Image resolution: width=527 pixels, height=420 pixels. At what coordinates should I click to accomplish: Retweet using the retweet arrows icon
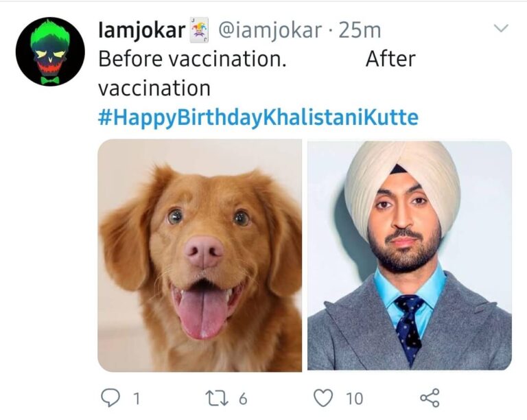(x=215, y=397)
